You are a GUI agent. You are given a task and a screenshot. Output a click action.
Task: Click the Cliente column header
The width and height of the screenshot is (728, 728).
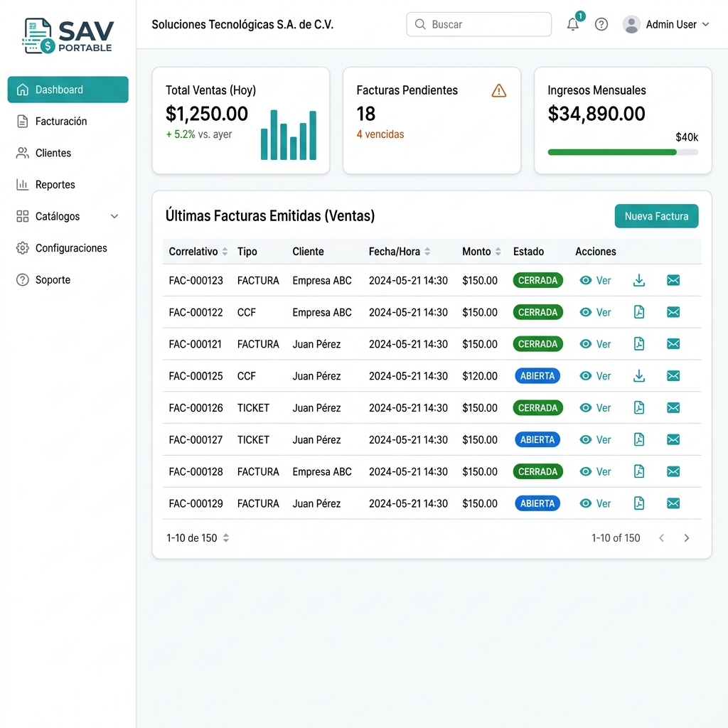[308, 252]
